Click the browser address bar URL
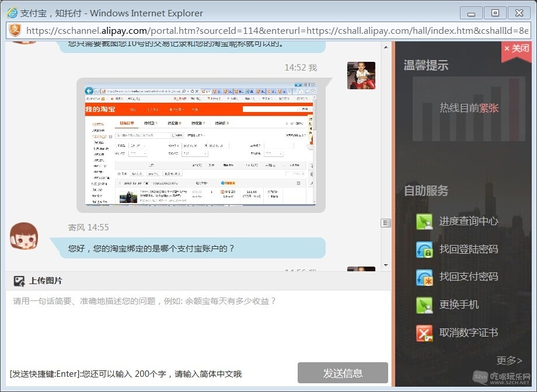Screen dimensions: 537x392 click(x=277, y=31)
